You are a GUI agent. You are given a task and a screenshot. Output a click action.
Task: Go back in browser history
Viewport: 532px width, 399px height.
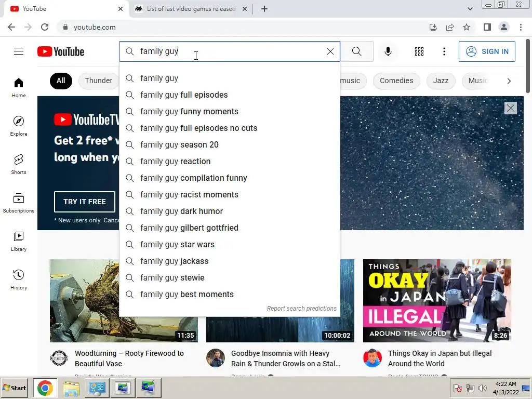11,27
